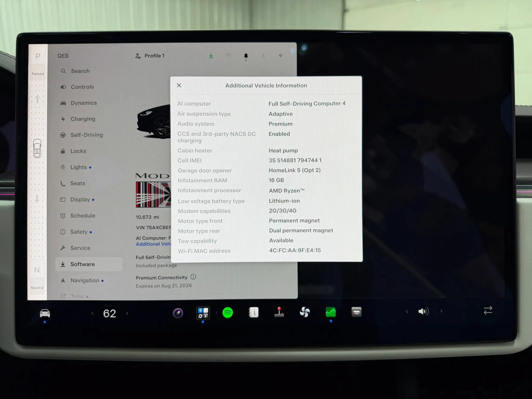Open the climate fan icon
The height and width of the screenshot is (399, 532).
tap(305, 312)
